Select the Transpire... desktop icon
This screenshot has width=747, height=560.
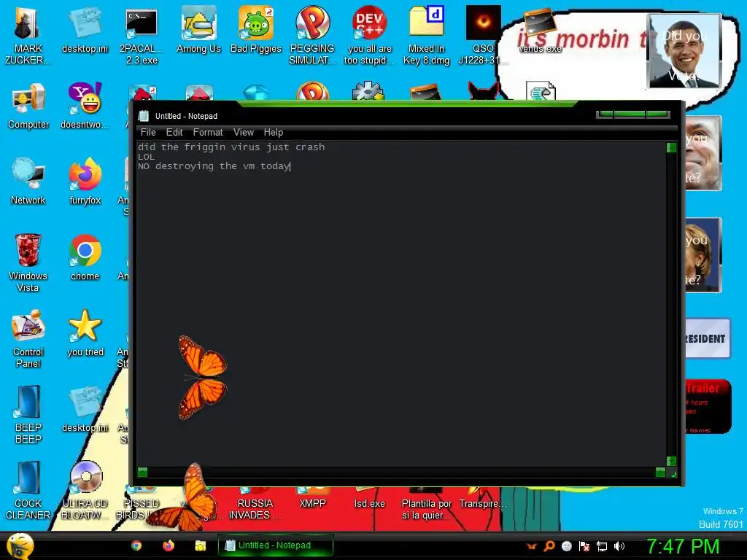(483, 497)
